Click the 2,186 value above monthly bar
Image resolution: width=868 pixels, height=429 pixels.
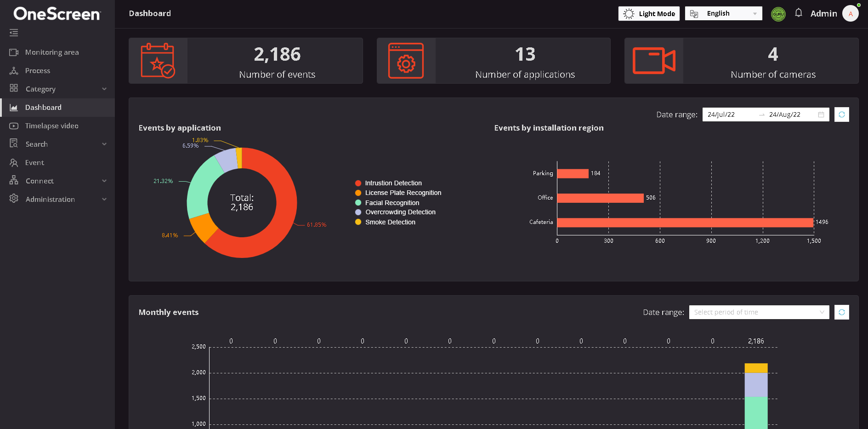tap(756, 341)
